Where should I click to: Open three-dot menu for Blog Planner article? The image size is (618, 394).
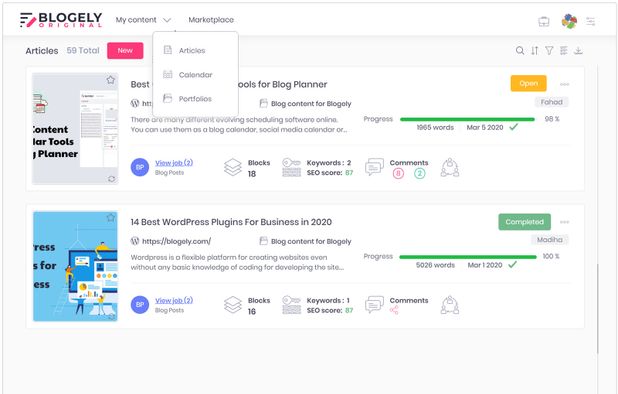564,84
